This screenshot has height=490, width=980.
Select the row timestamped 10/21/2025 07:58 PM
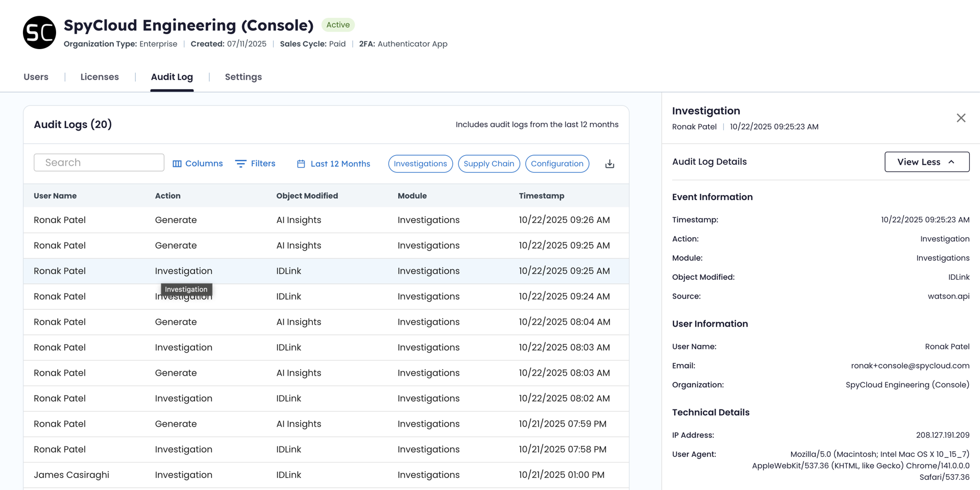click(326, 450)
